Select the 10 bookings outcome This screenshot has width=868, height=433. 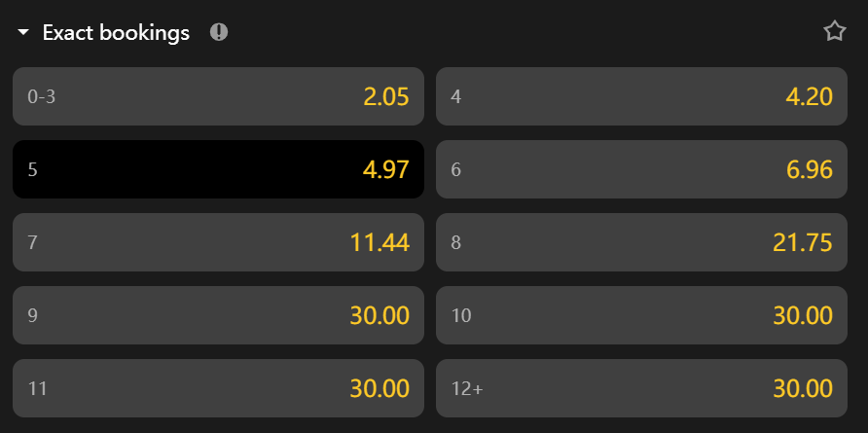(x=641, y=315)
